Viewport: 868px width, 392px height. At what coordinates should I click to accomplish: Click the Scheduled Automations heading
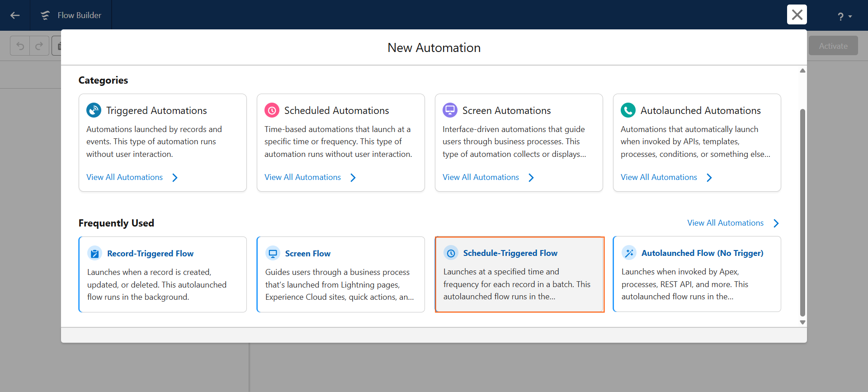[x=336, y=110]
